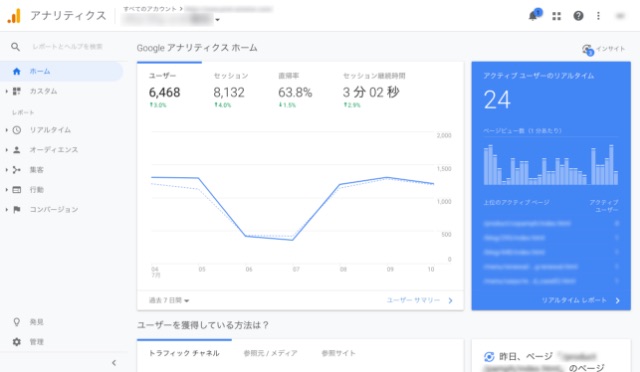Click the 上位のアクティブページ column header

(516, 203)
